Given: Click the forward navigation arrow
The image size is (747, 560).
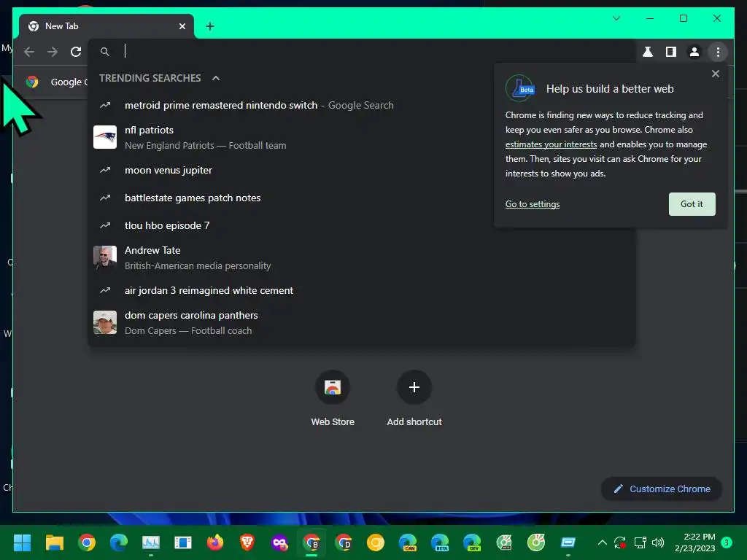Looking at the screenshot, I should click(53, 52).
